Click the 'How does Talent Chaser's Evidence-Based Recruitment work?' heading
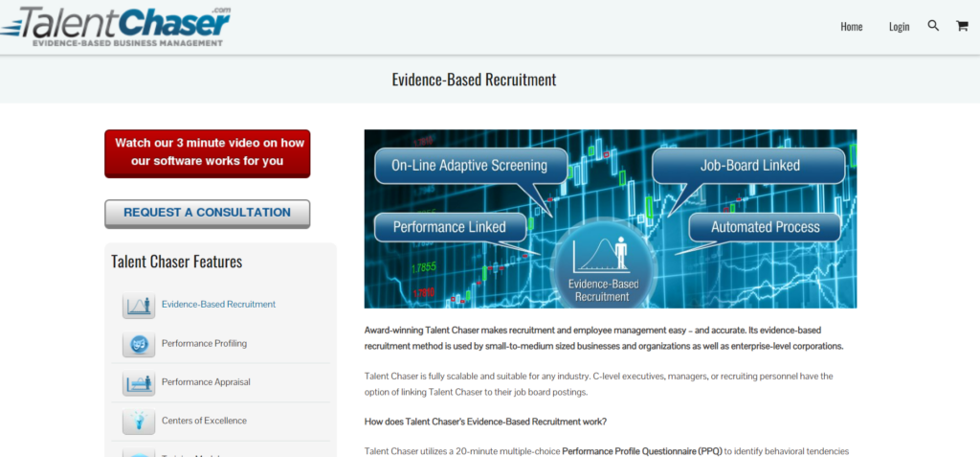 [x=485, y=422]
